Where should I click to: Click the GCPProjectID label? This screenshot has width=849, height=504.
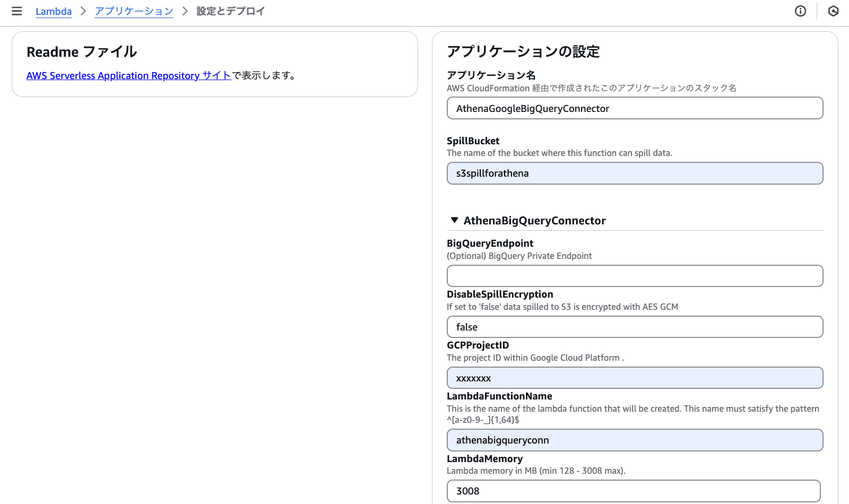(478, 345)
